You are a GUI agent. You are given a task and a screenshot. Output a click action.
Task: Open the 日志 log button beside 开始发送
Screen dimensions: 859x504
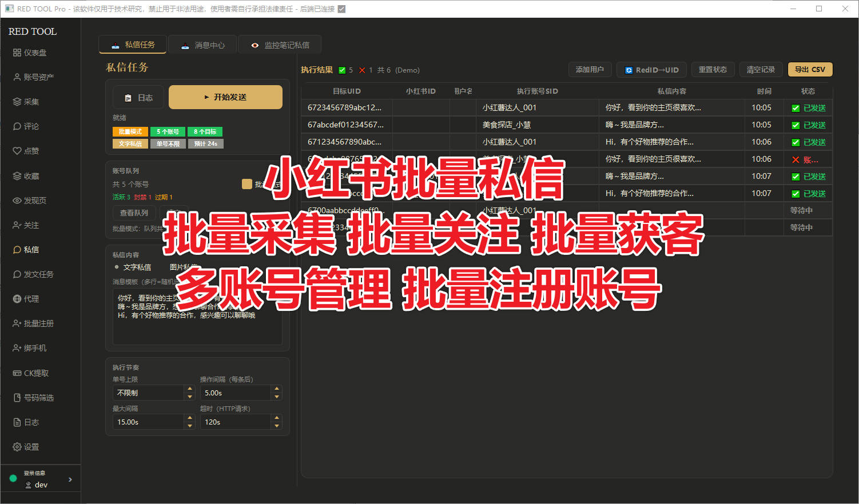click(x=138, y=98)
